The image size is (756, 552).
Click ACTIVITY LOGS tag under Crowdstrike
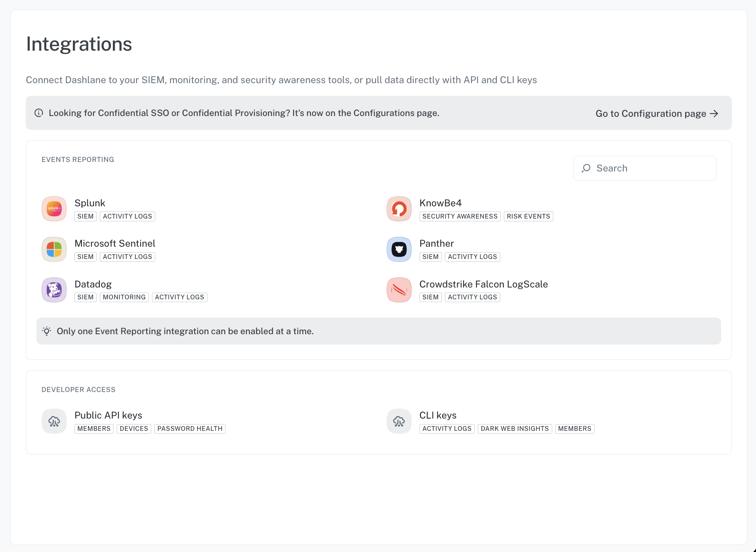(473, 297)
